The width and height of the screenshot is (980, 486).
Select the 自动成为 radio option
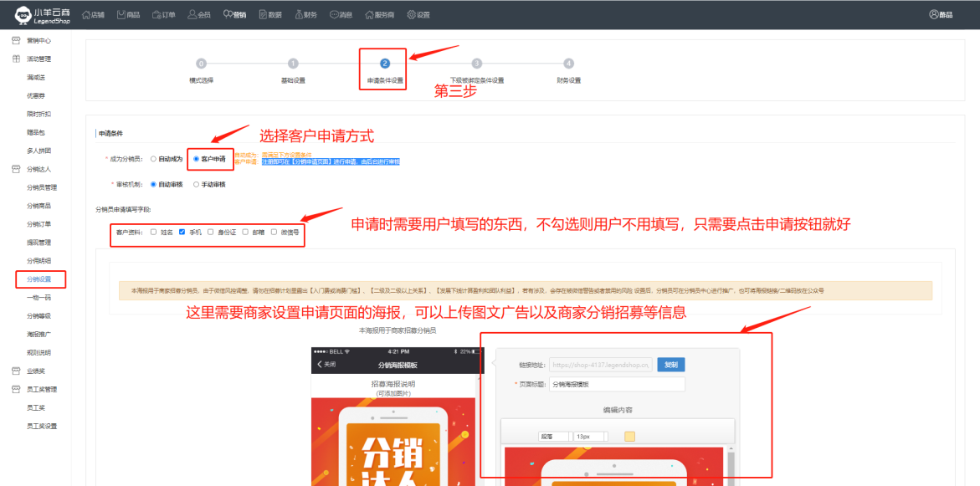pos(153,158)
